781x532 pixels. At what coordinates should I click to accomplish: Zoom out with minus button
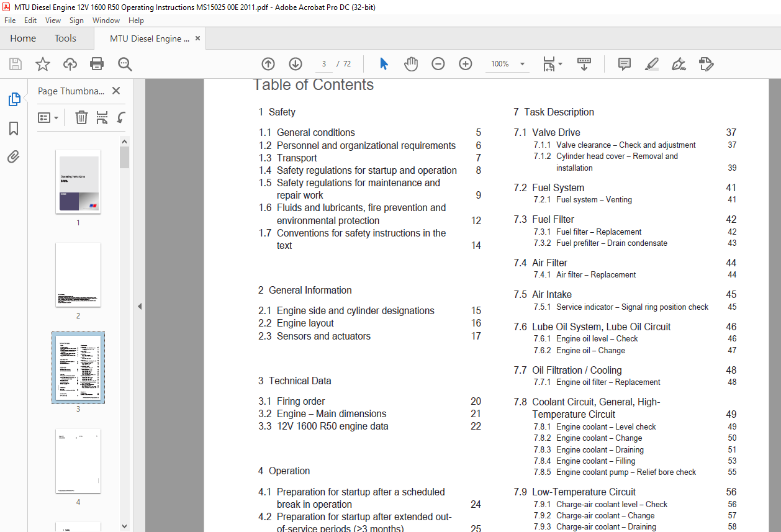[x=438, y=64]
